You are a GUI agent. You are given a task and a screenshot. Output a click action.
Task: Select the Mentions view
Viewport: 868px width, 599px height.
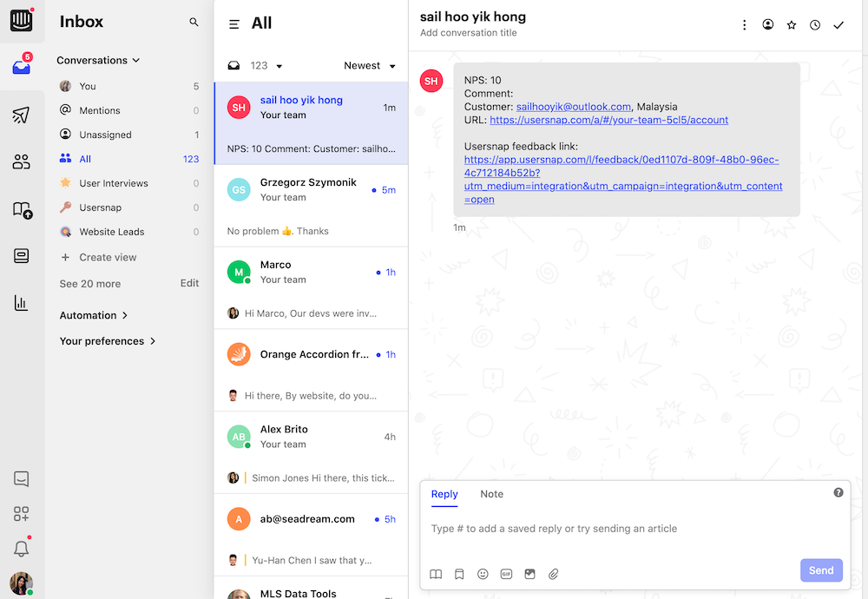(x=129, y=111)
